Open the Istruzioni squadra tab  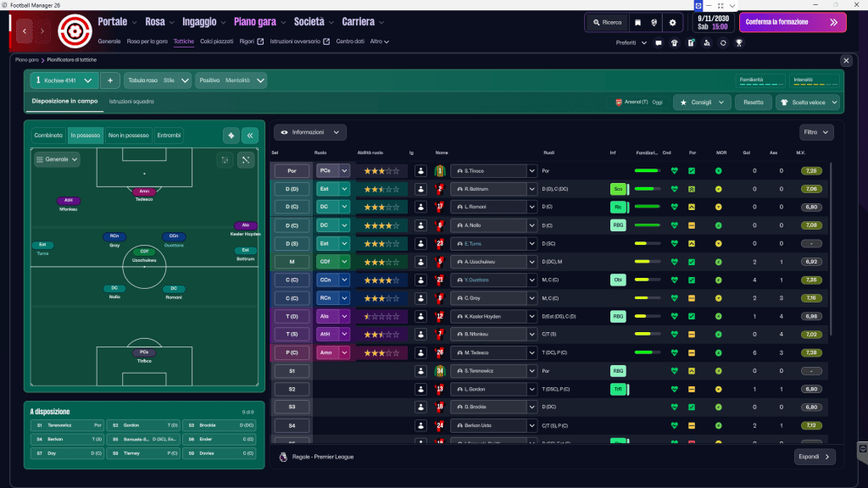coord(131,102)
